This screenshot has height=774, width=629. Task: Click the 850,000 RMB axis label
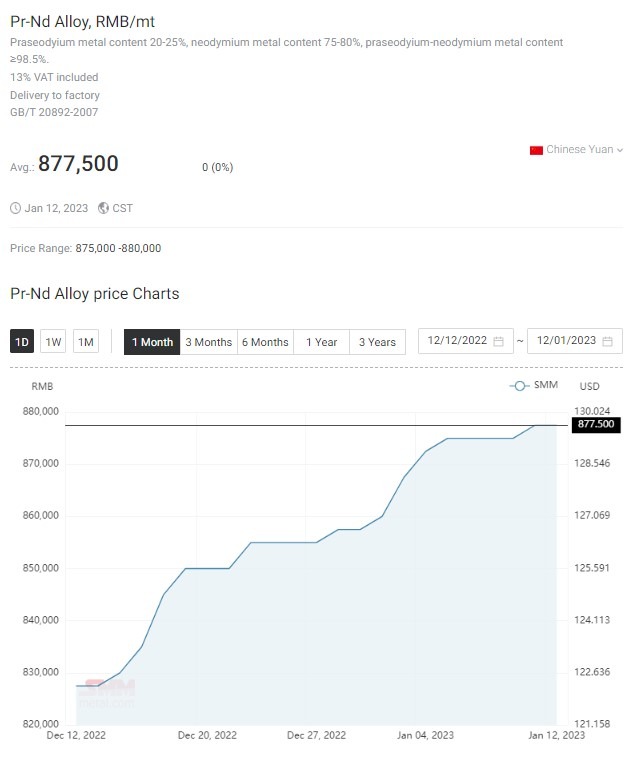40,568
